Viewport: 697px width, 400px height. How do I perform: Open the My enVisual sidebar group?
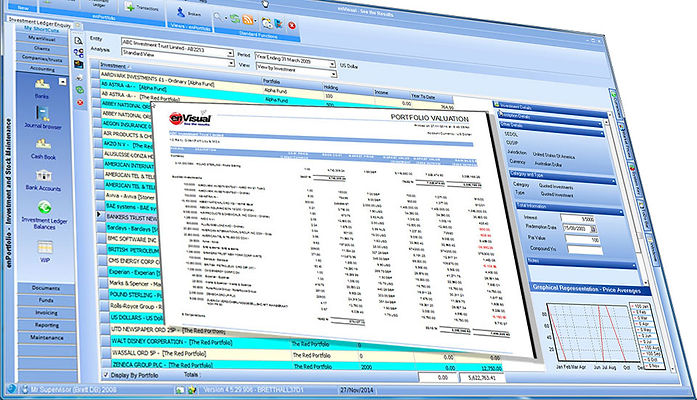pos(42,39)
